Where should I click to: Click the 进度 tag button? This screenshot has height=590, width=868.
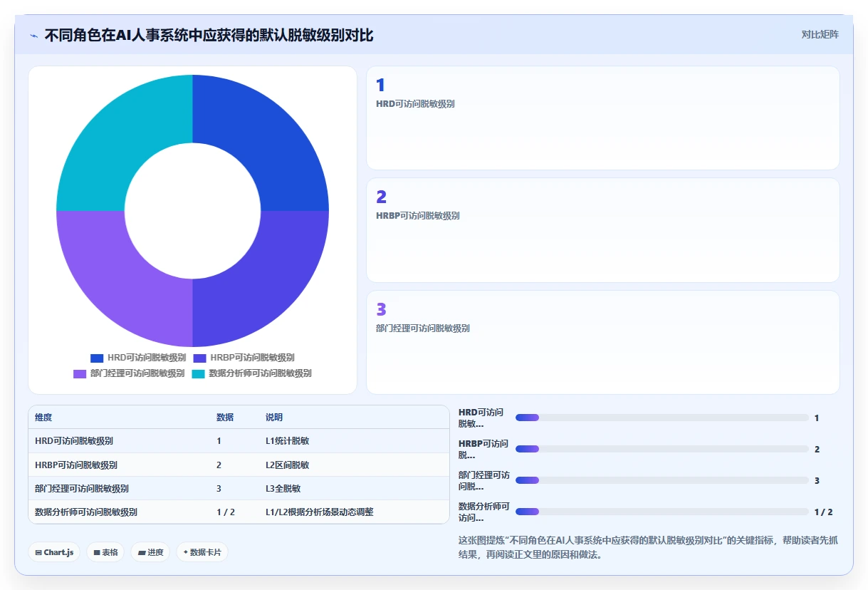pyautogui.click(x=150, y=552)
